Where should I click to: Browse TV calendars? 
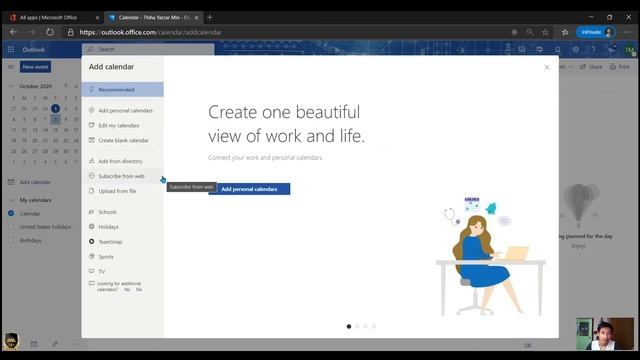tap(122, 271)
